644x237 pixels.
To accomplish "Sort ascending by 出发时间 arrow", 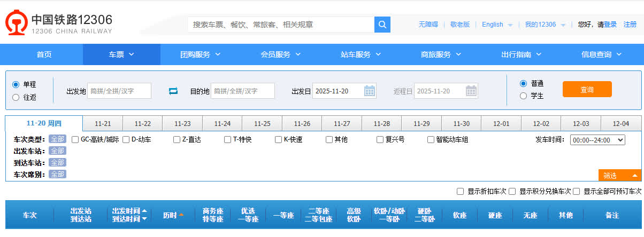I will [144, 211].
